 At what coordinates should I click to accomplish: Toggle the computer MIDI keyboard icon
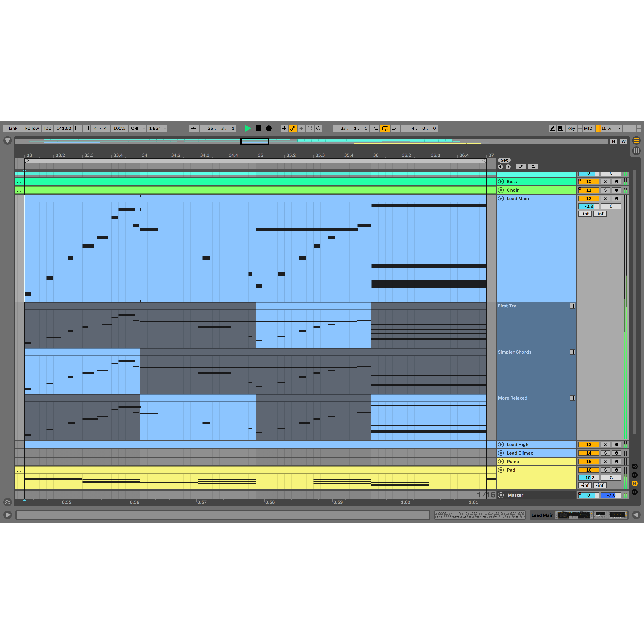coord(561,128)
